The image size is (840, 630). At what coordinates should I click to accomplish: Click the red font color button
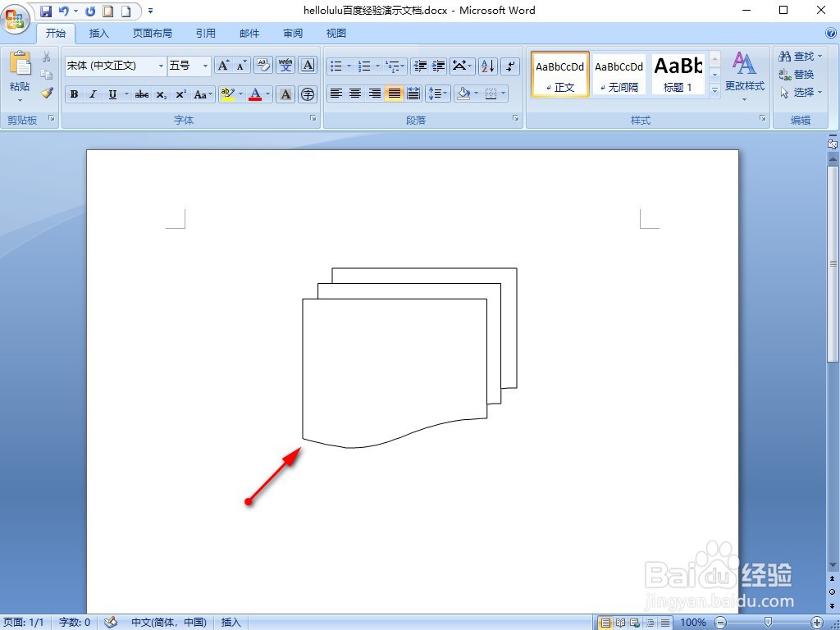pos(256,94)
